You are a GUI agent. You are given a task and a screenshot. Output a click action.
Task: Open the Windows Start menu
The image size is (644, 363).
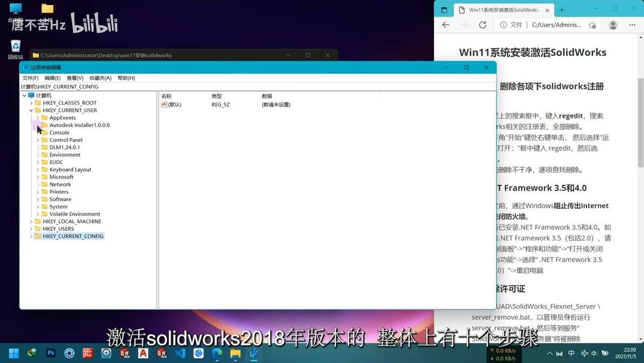click(14, 353)
